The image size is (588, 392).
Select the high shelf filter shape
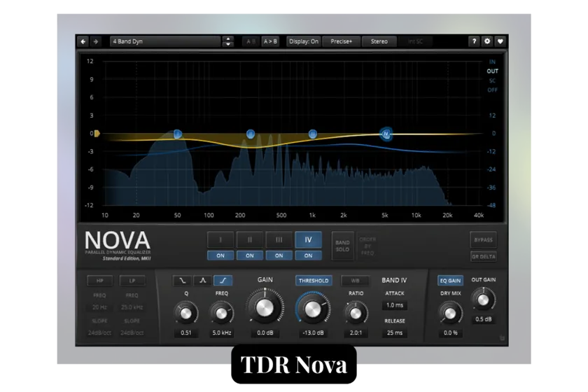point(223,281)
